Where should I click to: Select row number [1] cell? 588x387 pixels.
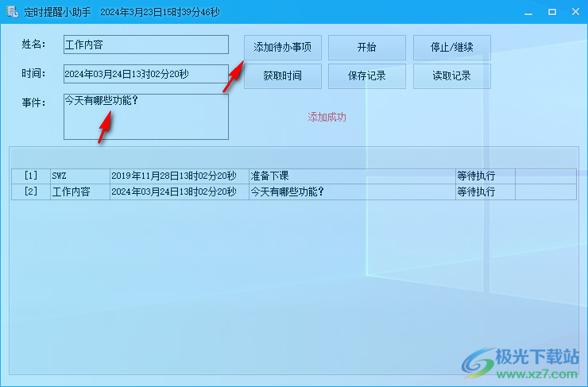(31, 176)
